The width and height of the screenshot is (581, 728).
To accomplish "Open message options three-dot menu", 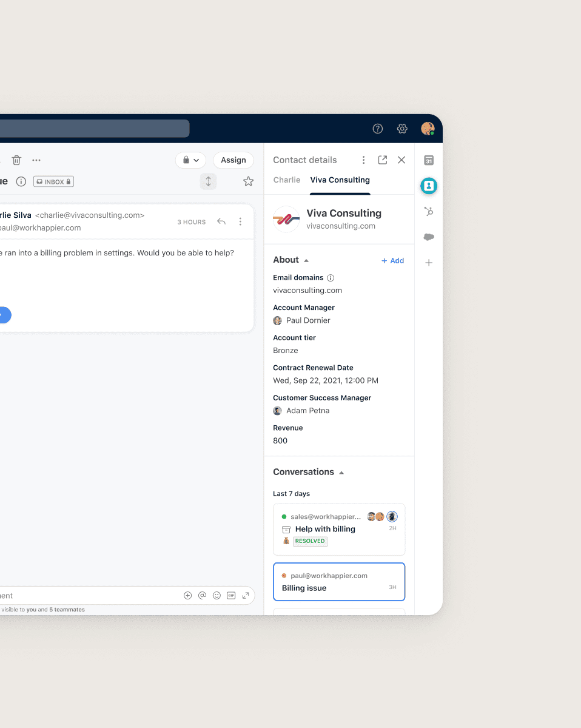I will coord(240,222).
